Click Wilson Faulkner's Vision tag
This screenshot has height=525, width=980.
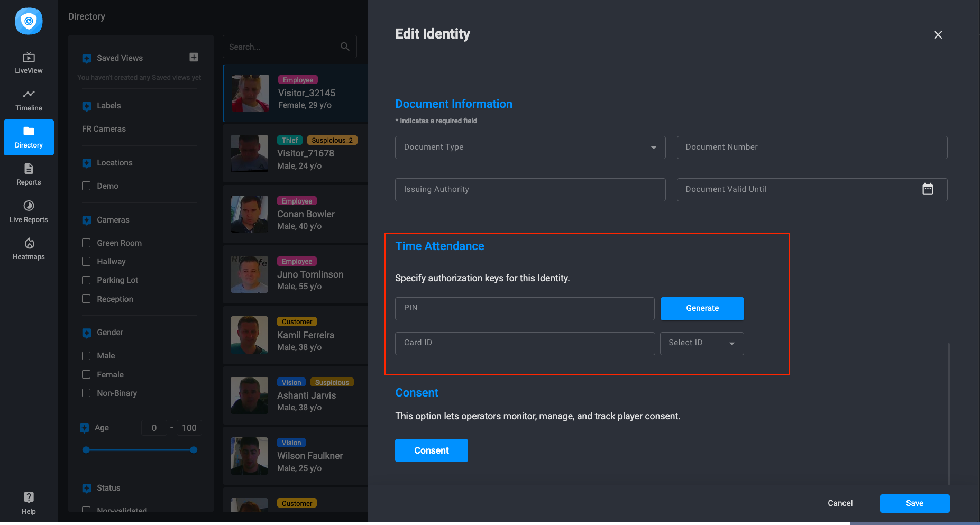(291, 443)
